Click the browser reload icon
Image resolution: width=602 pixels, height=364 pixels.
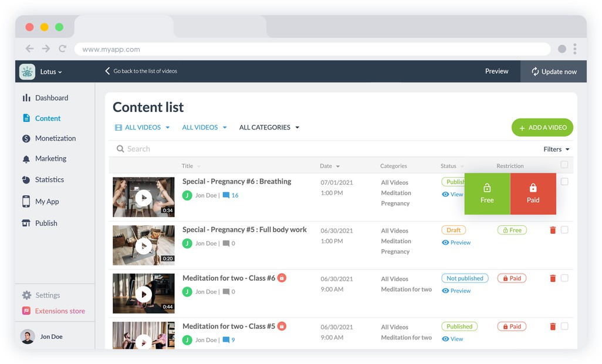pos(63,49)
